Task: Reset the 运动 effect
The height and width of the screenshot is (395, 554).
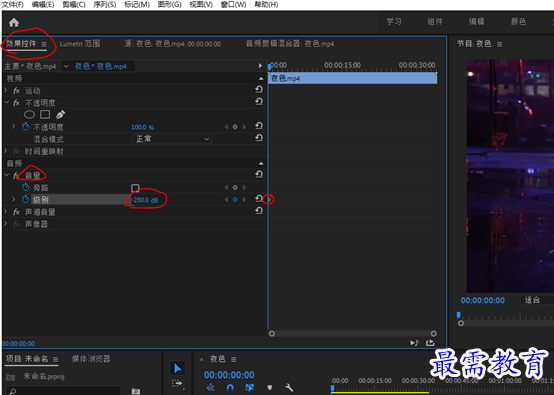Action: click(x=259, y=90)
